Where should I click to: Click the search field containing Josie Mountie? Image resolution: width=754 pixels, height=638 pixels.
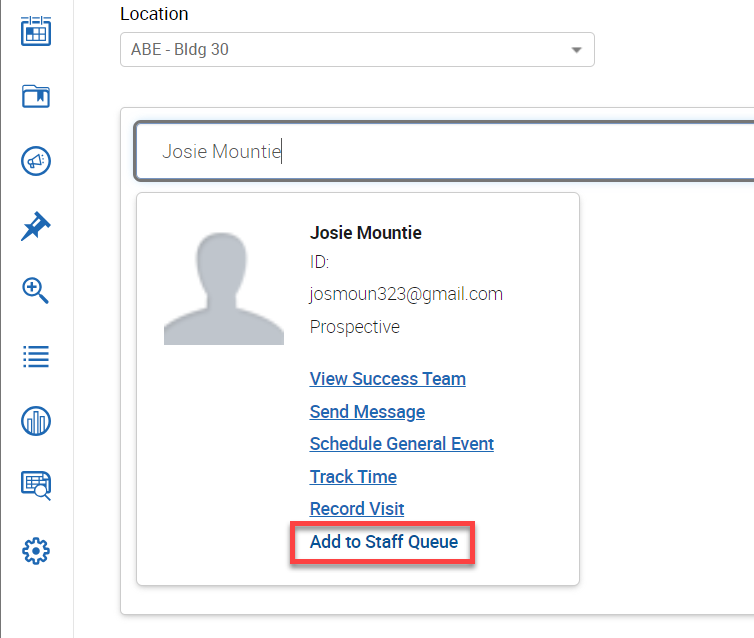[445, 151]
